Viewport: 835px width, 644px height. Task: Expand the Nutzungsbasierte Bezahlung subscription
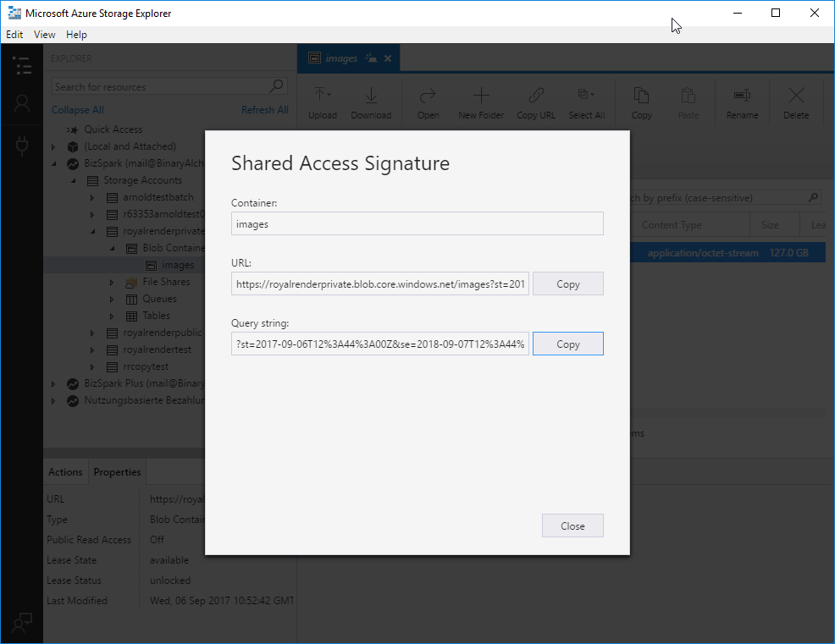pos(53,401)
